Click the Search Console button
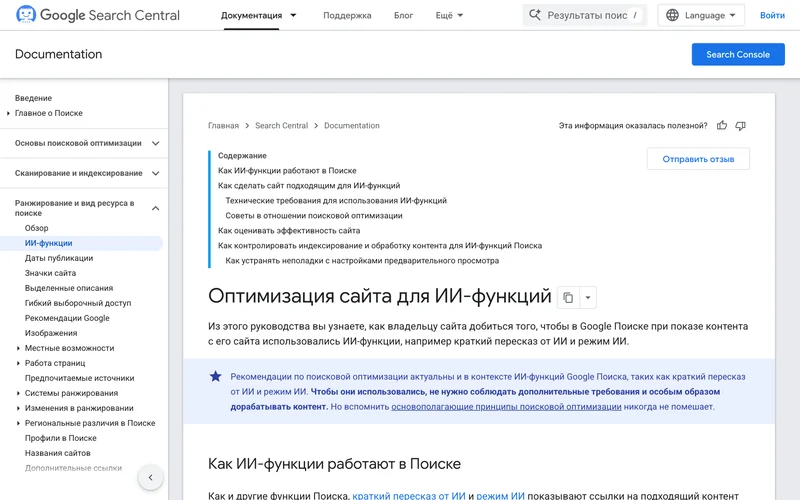The image size is (800, 500). pyautogui.click(x=738, y=55)
